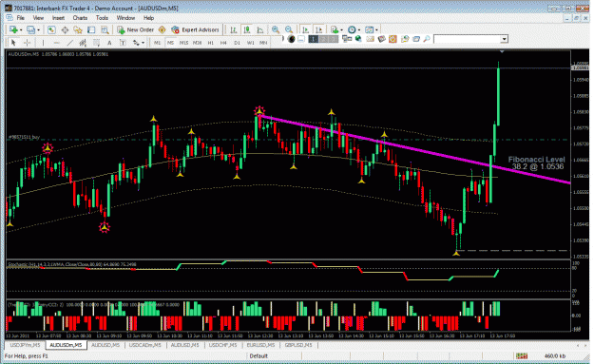Switch timeframe to W1

point(250,43)
